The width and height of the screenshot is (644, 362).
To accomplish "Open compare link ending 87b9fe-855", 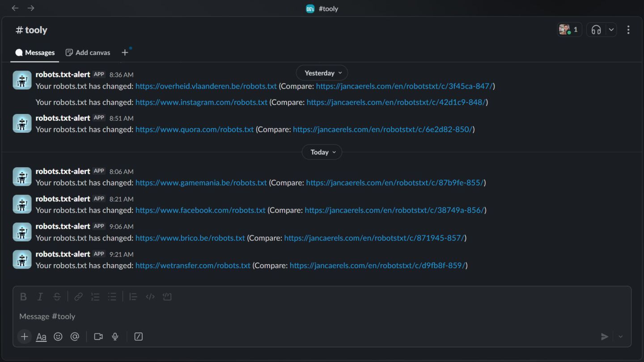I will pyautogui.click(x=395, y=182).
